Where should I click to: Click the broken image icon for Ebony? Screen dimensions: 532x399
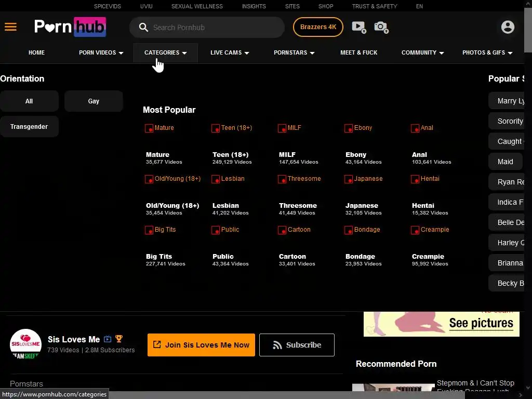point(349,128)
